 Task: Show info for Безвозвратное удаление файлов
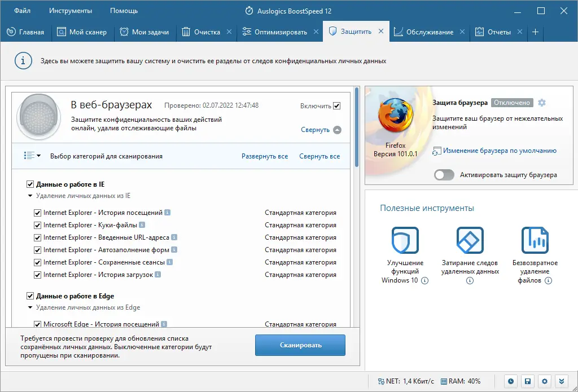point(549,281)
